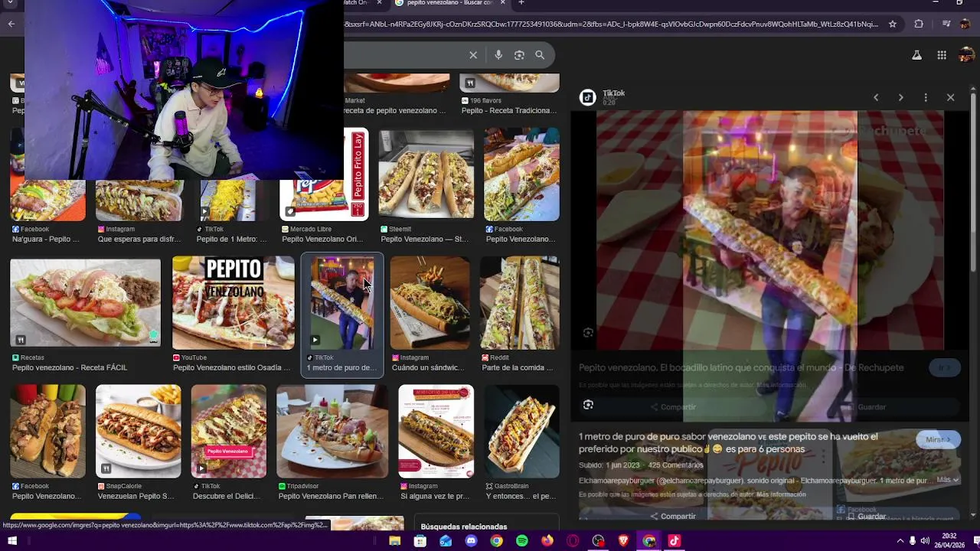Open Outlook from the taskbar
The height and width of the screenshot is (551, 980).
click(x=446, y=541)
